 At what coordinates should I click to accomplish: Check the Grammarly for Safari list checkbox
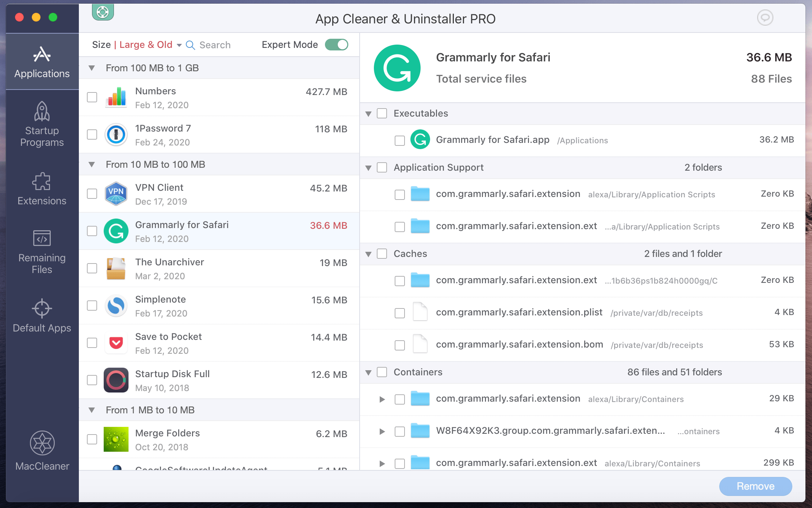(x=92, y=231)
